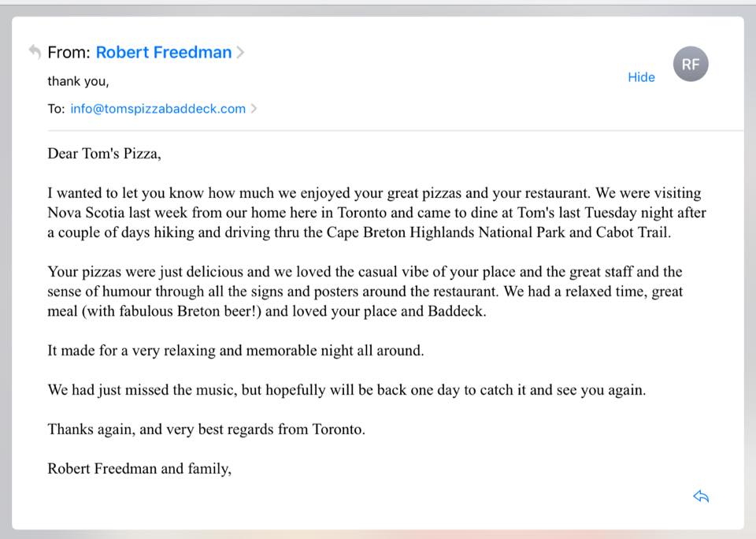Click the "thank you," subject line

[x=78, y=81]
